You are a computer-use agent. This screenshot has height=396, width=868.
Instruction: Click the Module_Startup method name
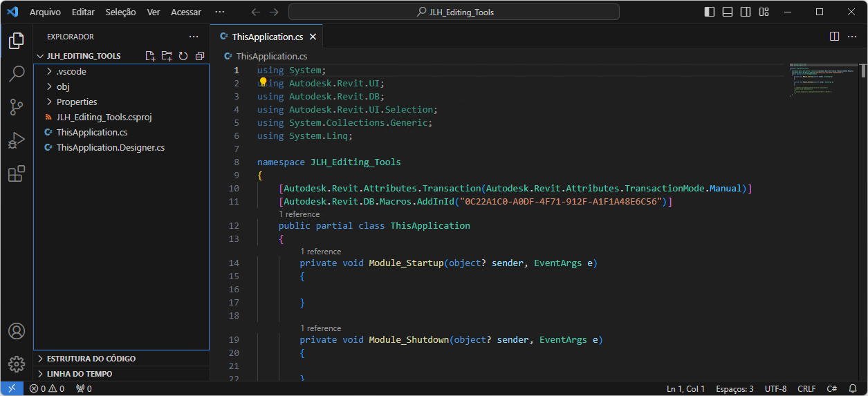point(406,263)
